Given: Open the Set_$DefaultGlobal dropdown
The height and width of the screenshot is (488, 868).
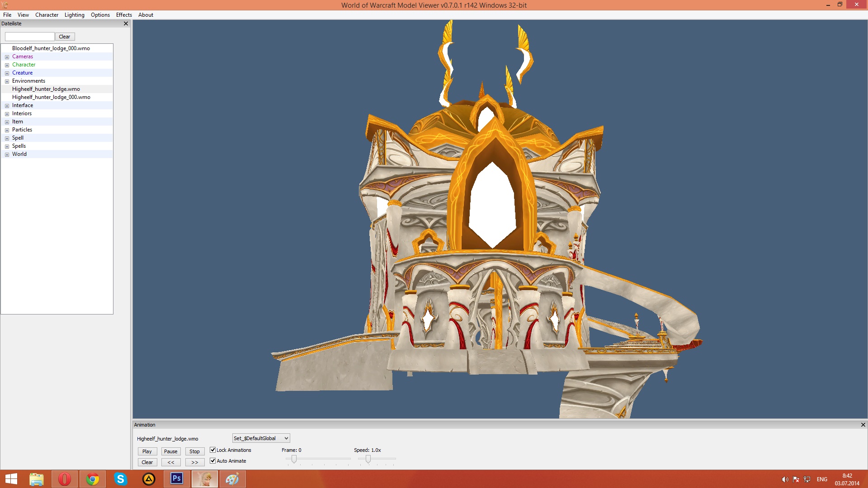Looking at the screenshot, I should 261,438.
